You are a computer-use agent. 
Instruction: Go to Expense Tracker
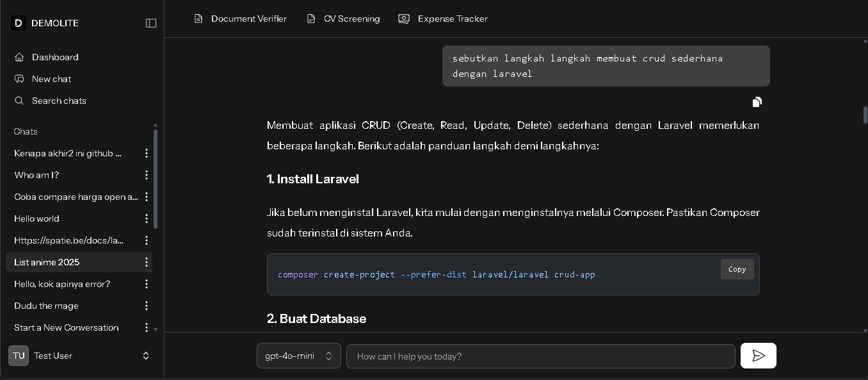(443, 19)
